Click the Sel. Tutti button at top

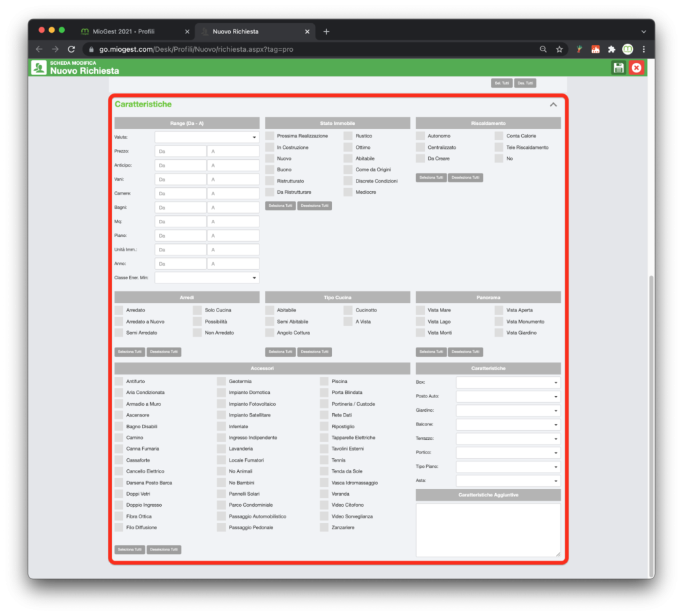[502, 83]
